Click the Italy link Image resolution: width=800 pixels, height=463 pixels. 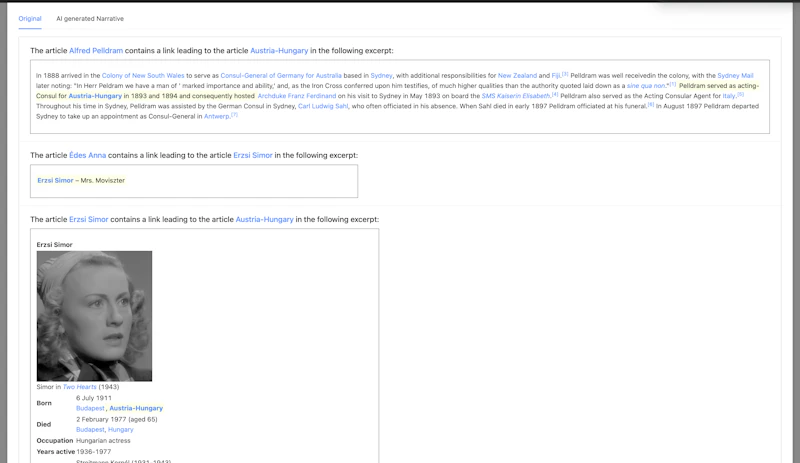pos(729,96)
